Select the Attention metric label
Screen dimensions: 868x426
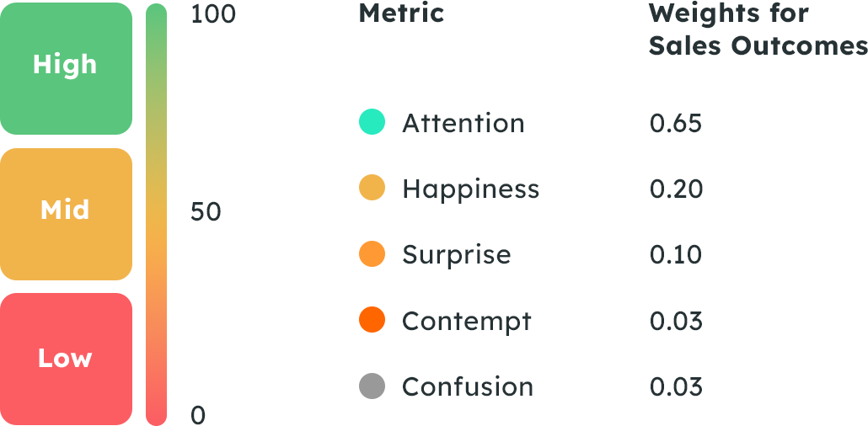[463, 123]
